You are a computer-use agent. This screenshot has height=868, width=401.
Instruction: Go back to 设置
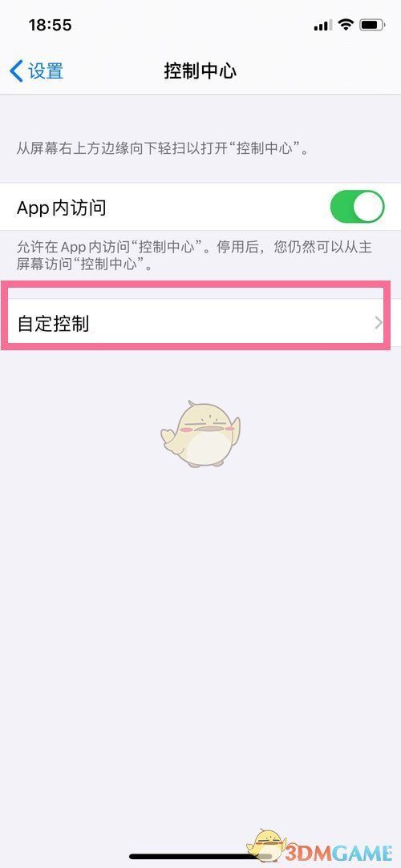37,71
